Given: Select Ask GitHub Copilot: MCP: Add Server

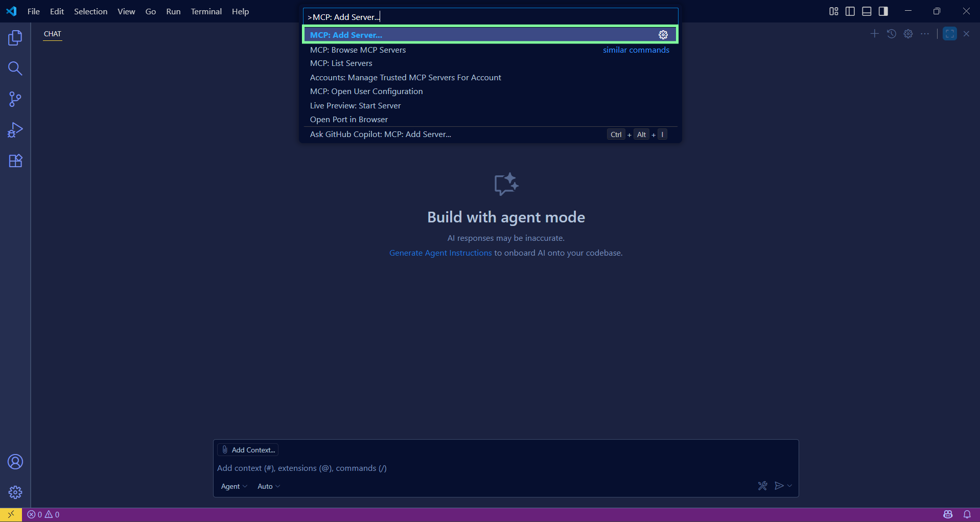Looking at the screenshot, I should click(x=491, y=134).
